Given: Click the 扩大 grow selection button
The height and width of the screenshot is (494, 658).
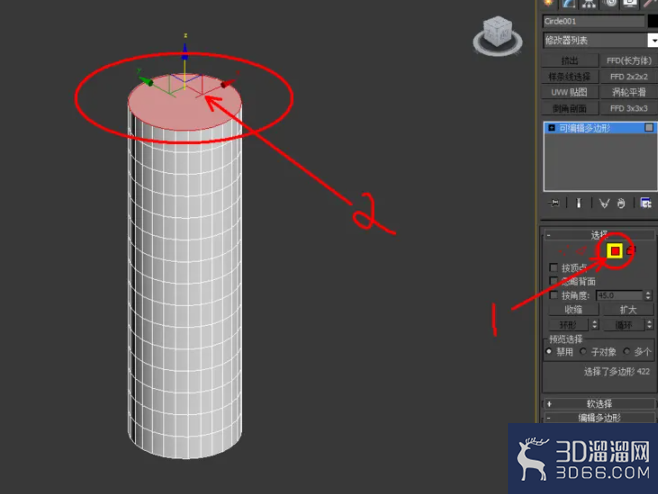Looking at the screenshot, I should (628, 310).
